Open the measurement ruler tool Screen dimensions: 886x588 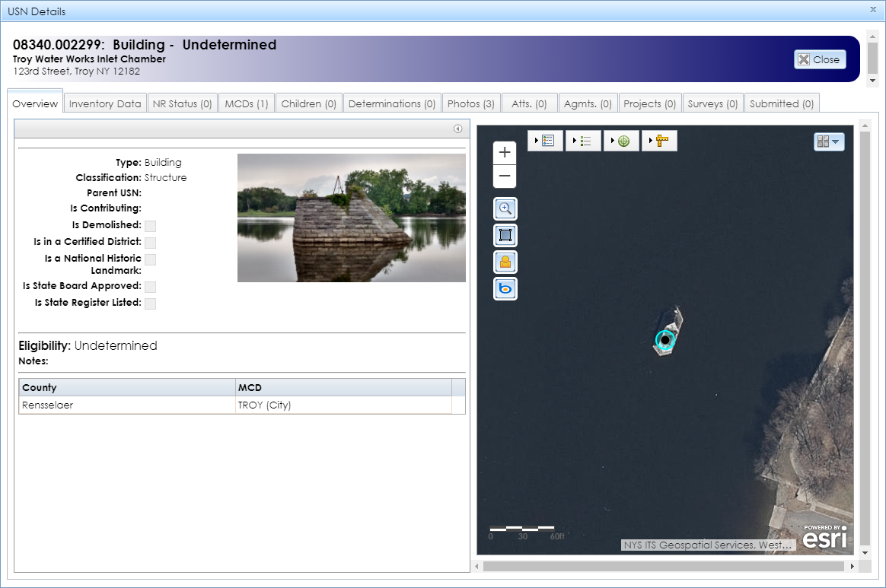[x=661, y=140]
